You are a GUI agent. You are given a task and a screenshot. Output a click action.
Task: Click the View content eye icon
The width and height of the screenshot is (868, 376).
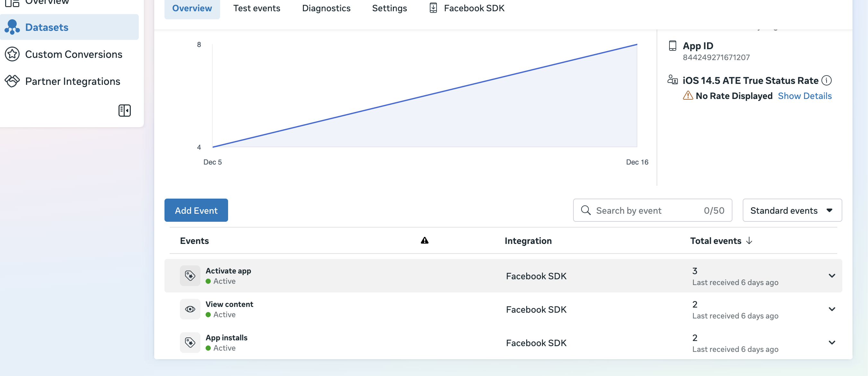[190, 309]
